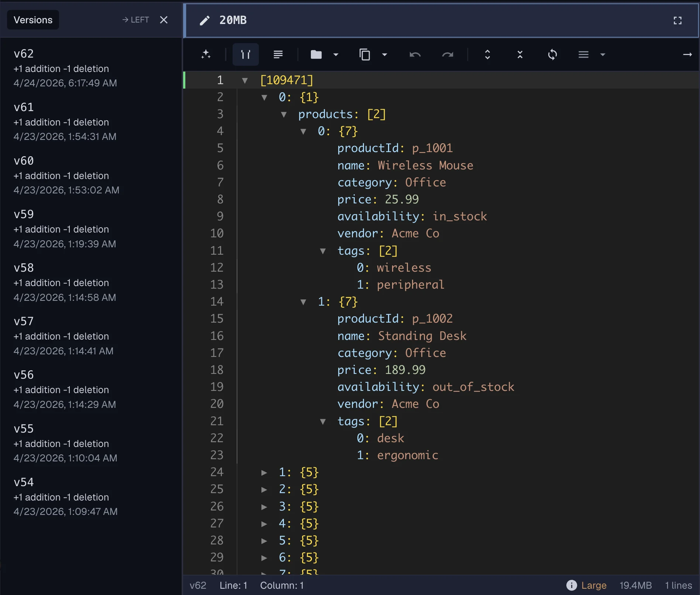This screenshot has width=700, height=595.
Task: Open the copy options dropdown
Action: tap(384, 55)
